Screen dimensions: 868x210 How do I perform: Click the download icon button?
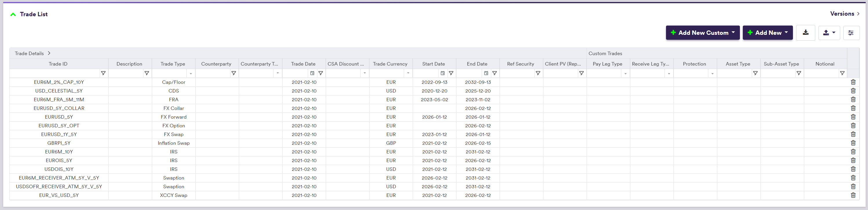pos(805,33)
